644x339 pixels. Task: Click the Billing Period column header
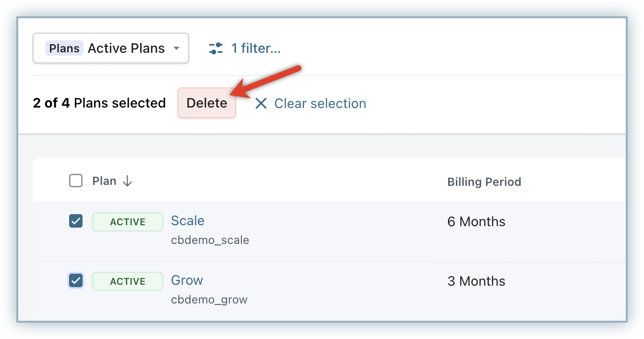(484, 182)
